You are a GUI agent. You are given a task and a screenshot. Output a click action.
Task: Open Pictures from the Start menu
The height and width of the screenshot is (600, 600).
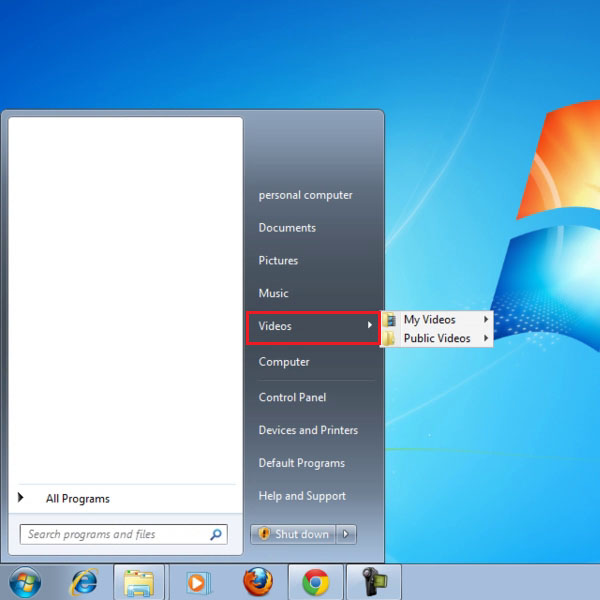[278, 261]
